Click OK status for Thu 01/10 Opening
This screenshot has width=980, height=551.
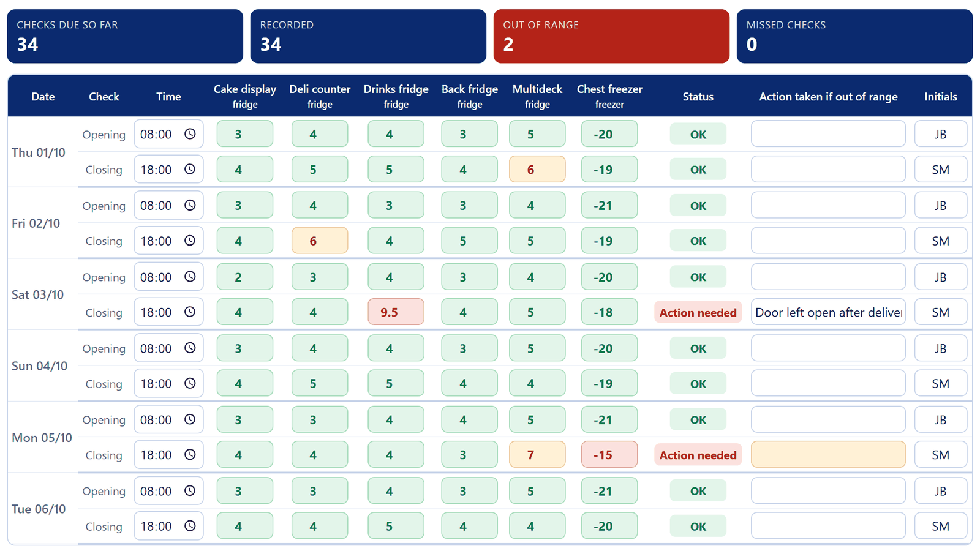[x=698, y=134]
